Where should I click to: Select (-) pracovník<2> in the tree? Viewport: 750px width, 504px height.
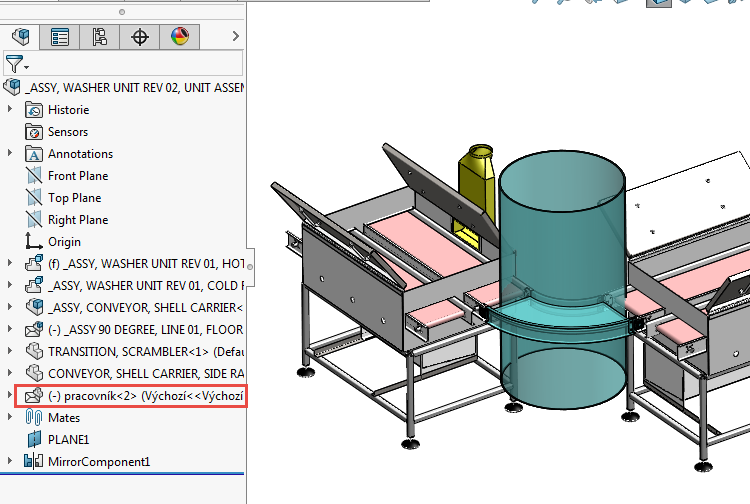[x=145, y=396]
